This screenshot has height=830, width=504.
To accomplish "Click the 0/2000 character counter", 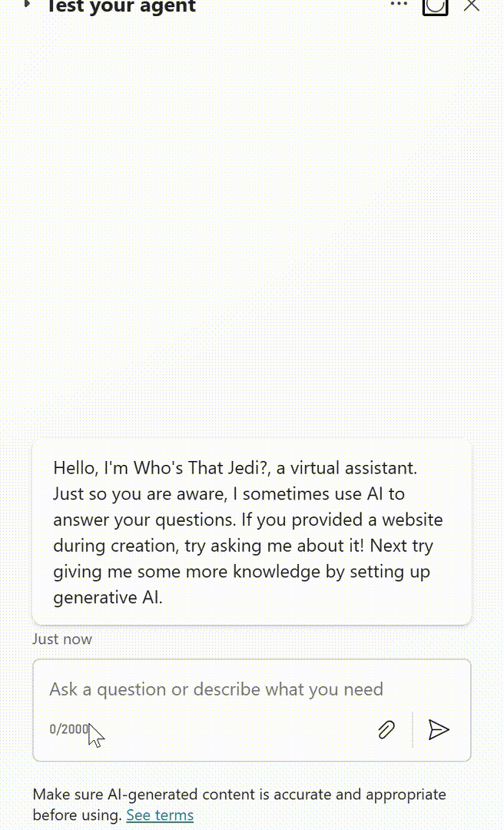I will pos(69,729).
